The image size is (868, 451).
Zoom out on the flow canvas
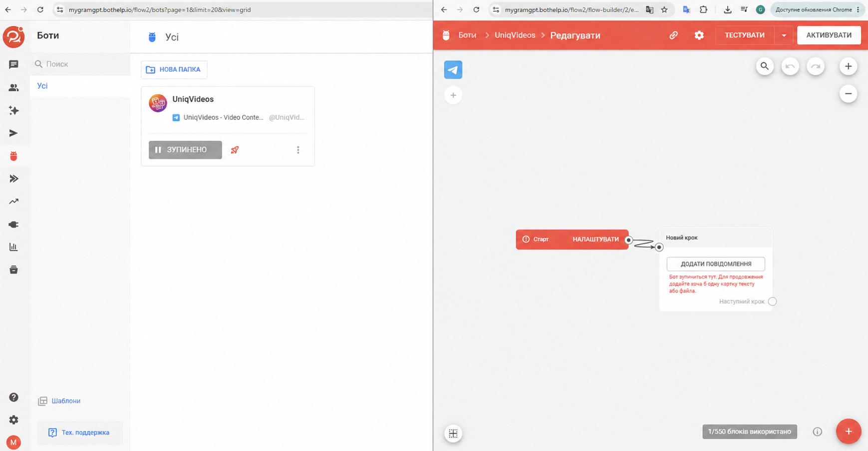click(x=848, y=94)
